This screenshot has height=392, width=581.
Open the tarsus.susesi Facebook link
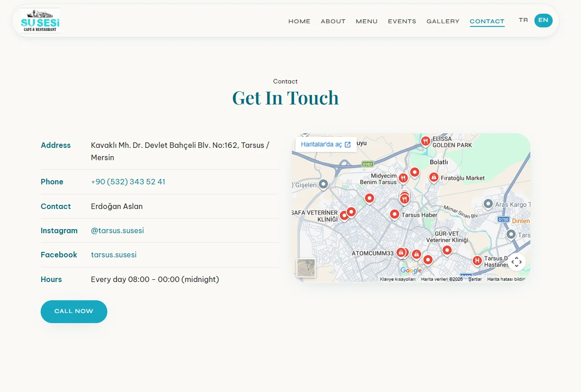(x=114, y=255)
